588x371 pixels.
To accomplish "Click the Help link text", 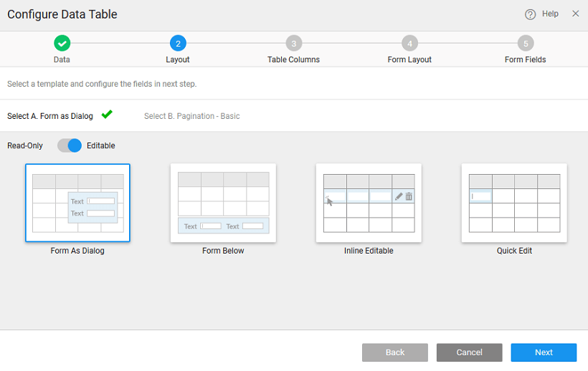I will tap(550, 14).
